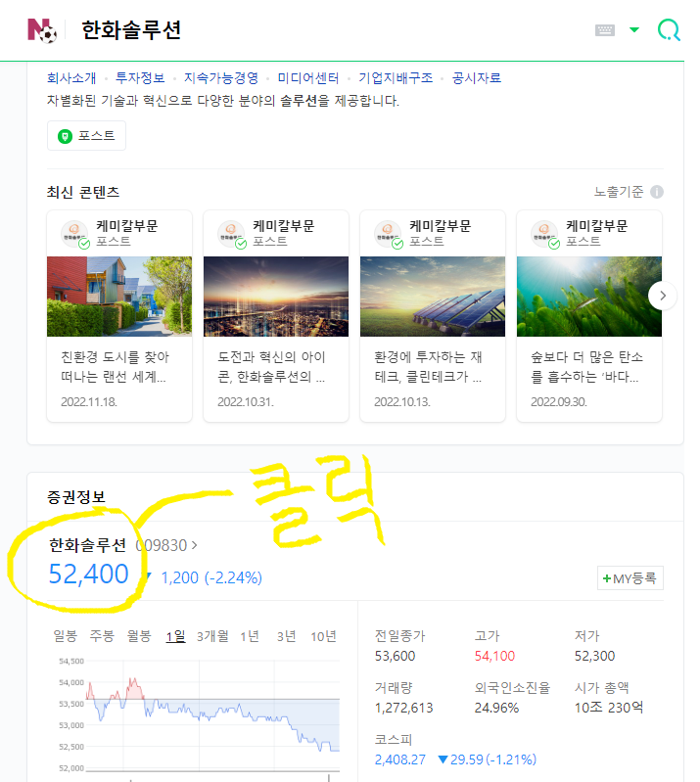Click the 포스트 button
The image size is (700, 782).
(x=86, y=136)
